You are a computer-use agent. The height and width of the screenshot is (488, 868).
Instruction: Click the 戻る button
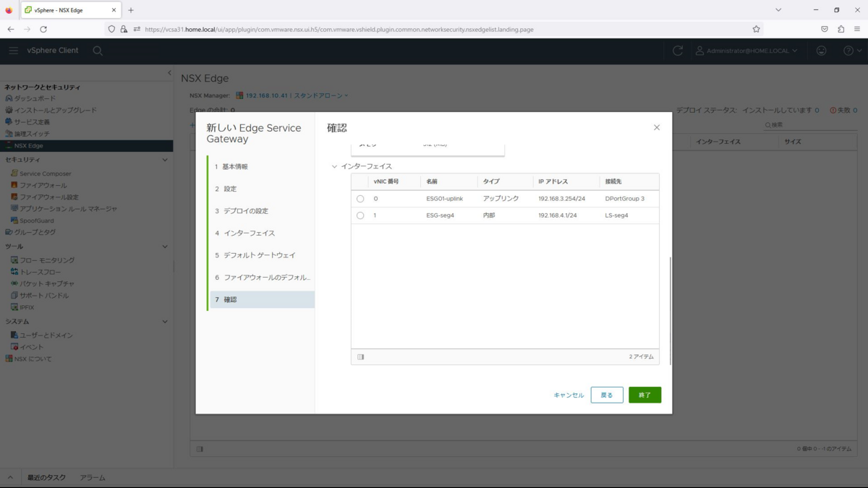[607, 395]
